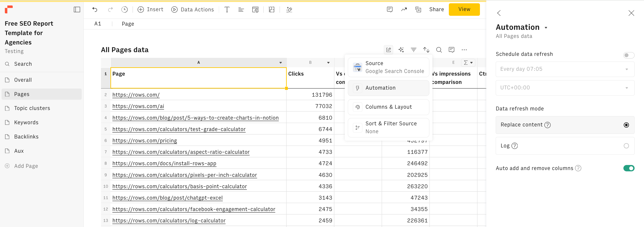Select Source Google Search Console option
Screen dimensions: 644x227
[388, 67]
